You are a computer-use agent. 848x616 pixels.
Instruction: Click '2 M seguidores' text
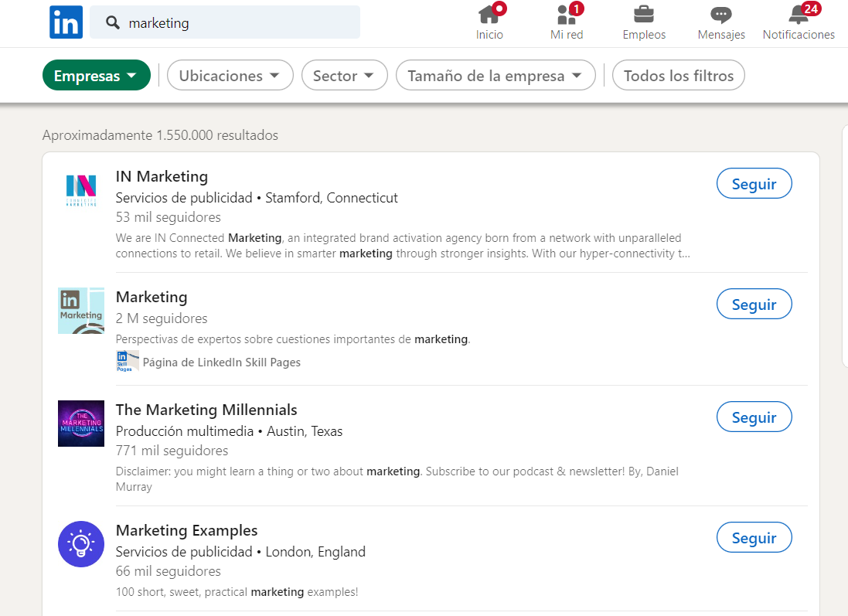(x=162, y=318)
